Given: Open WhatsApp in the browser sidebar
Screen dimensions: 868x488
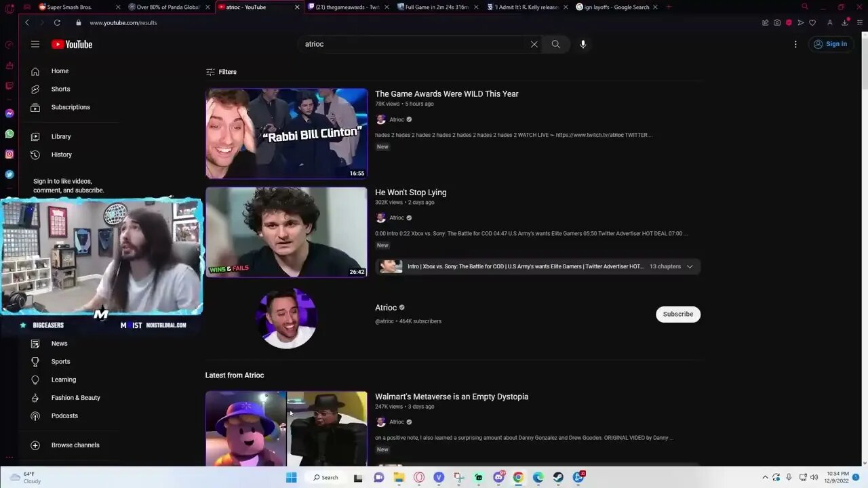Looking at the screenshot, I should pyautogui.click(x=9, y=134).
